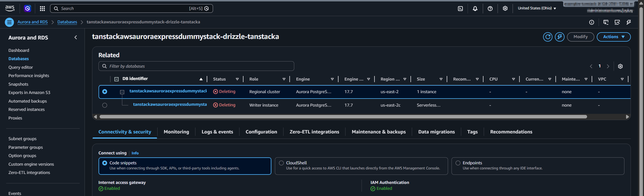Click the right arrow of table scrollbar
The image size is (644, 196).
[627, 117]
